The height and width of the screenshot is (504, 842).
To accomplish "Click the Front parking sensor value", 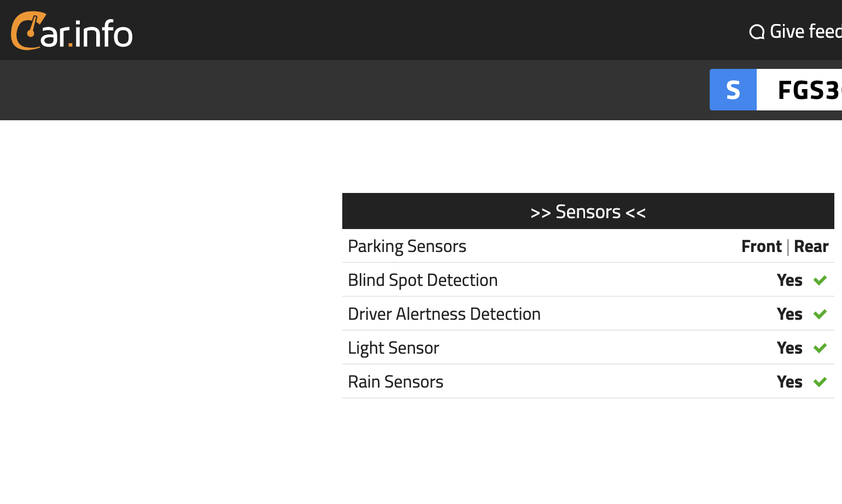I will point(761,247).
